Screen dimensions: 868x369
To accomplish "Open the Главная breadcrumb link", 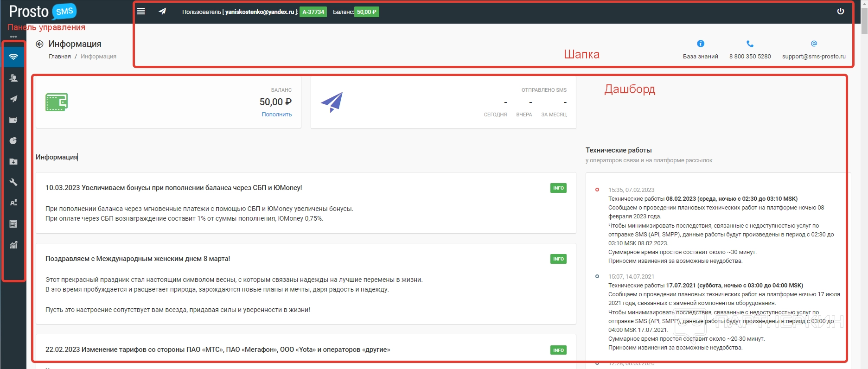I will pyautogui.click(x=60, y=57).
